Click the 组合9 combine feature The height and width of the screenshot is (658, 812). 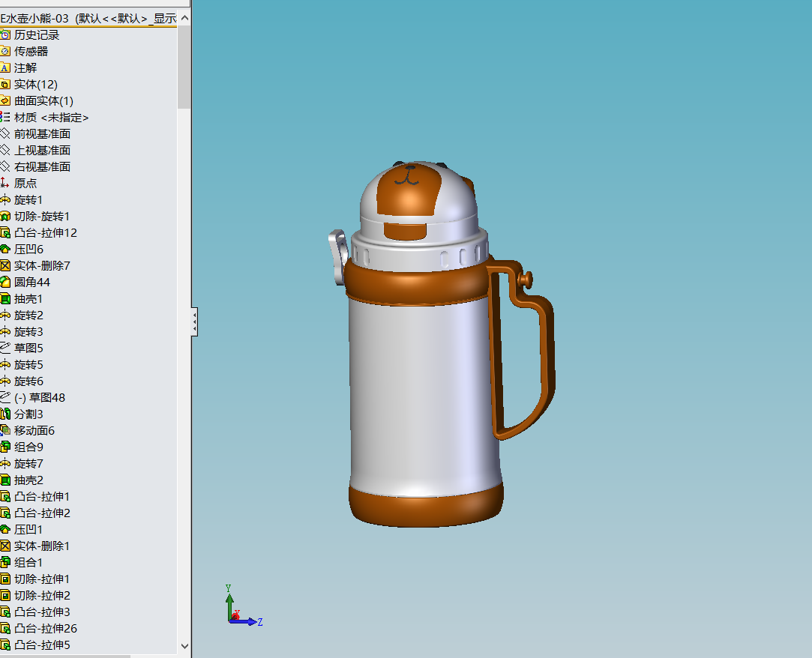tap(28, 447)
